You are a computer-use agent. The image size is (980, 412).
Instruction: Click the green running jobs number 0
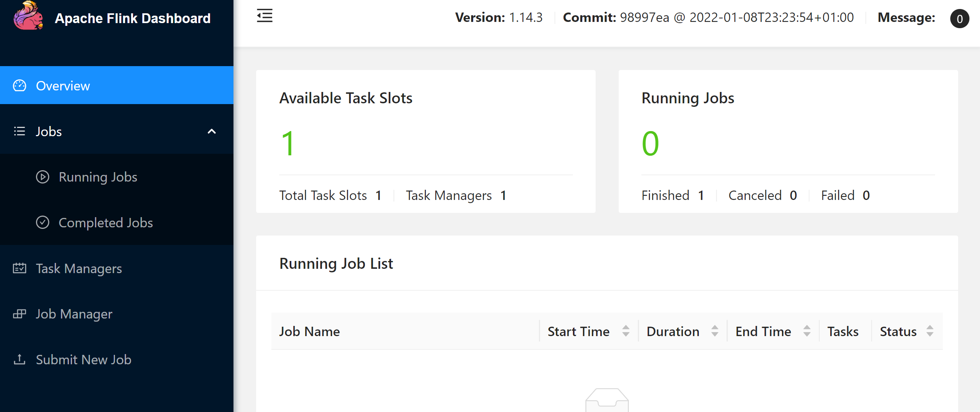[x=650, y=144]
